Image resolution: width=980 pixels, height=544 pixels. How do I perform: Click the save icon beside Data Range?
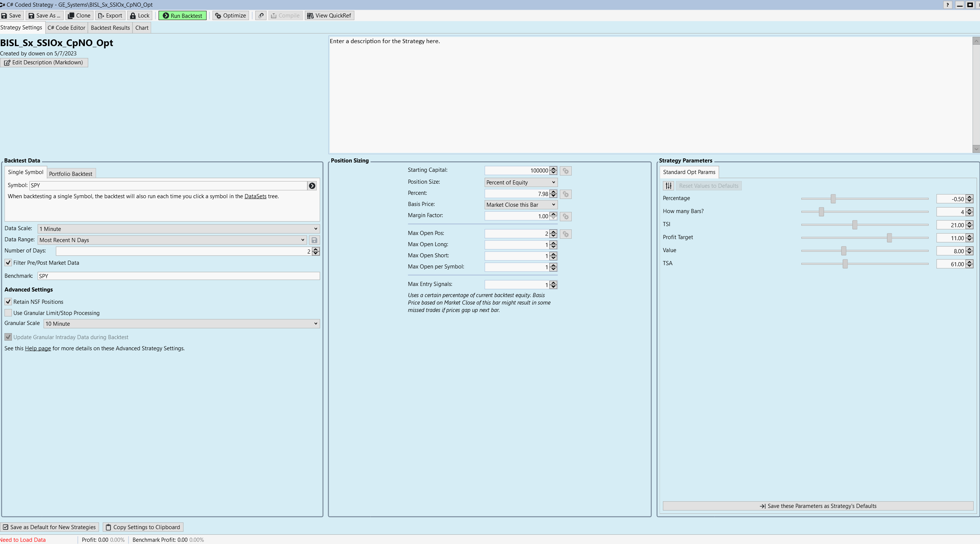point(314,240)
